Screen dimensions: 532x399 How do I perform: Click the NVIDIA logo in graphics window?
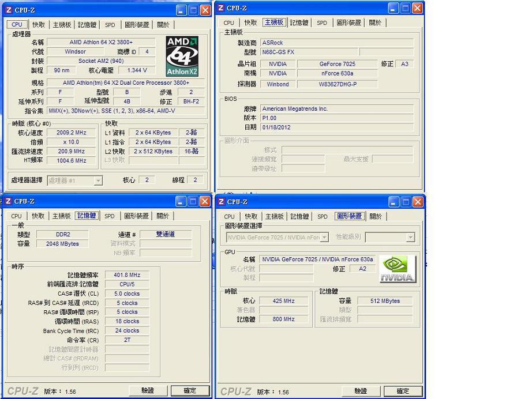[x=398, y=269]
